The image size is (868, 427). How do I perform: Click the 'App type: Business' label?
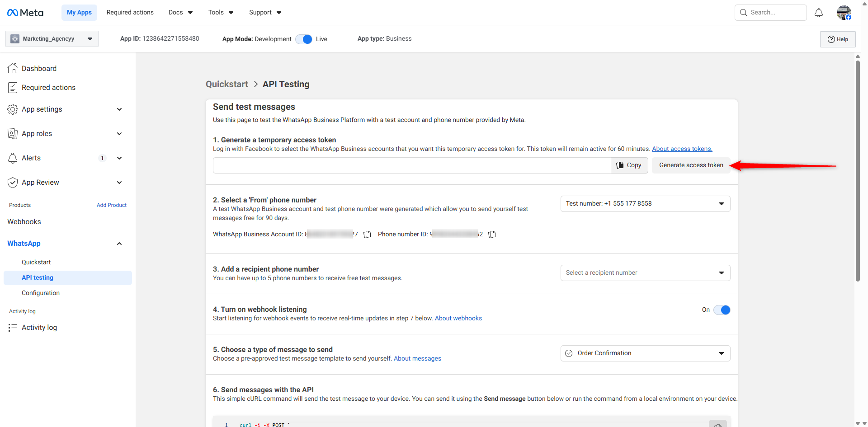[x=385, y=39]
